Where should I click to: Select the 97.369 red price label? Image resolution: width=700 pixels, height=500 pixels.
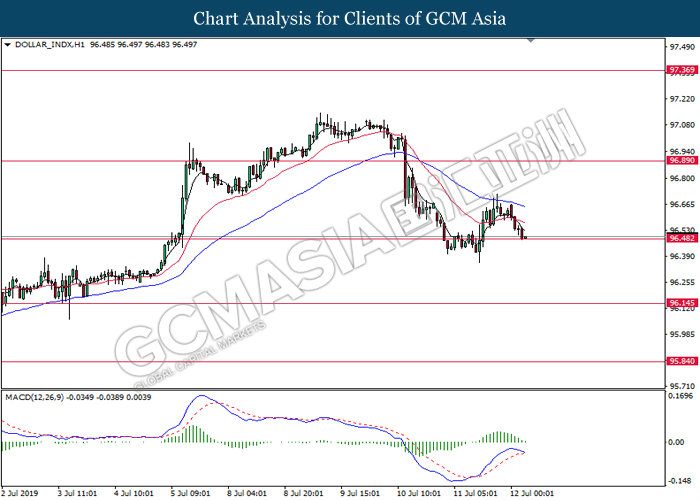(682, 70)
